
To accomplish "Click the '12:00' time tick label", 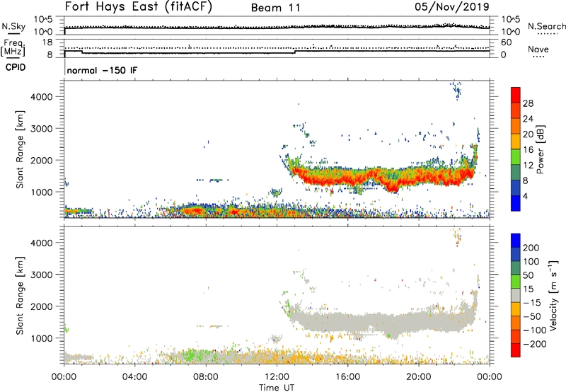I will tap(277, 377).
